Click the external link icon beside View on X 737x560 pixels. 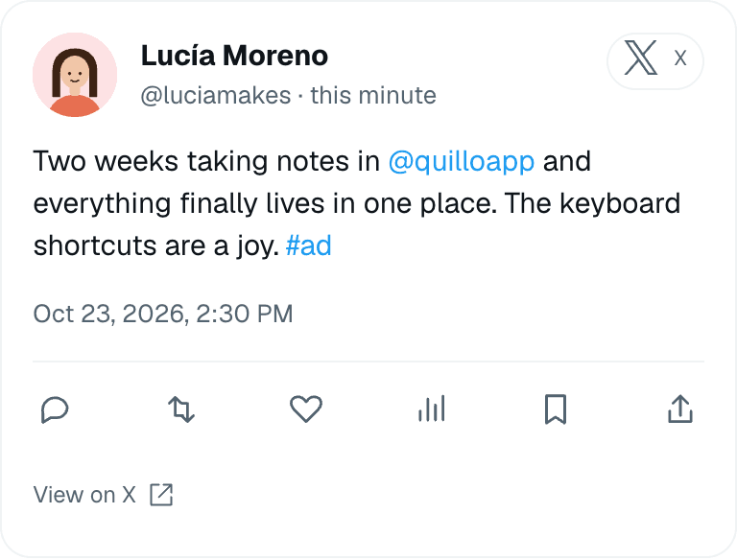pyautogui.click(x=161, y=495)
